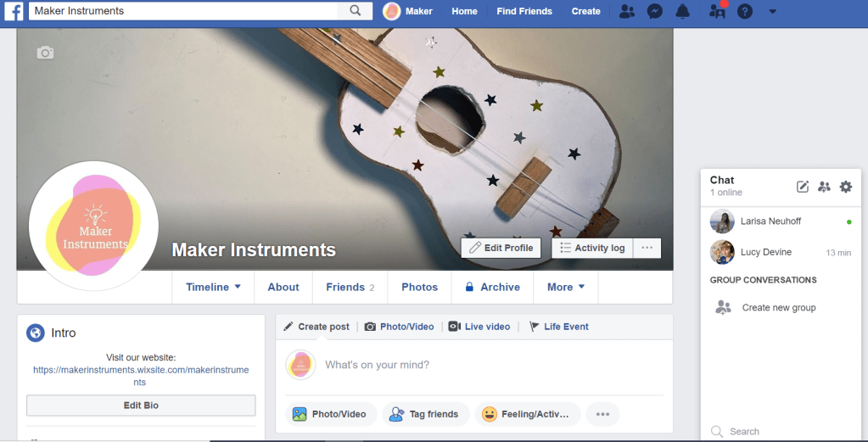The width and height of the screenshot is (868, 442).
Task: Click the Edit Profile button
Action: tap(501, 248)
